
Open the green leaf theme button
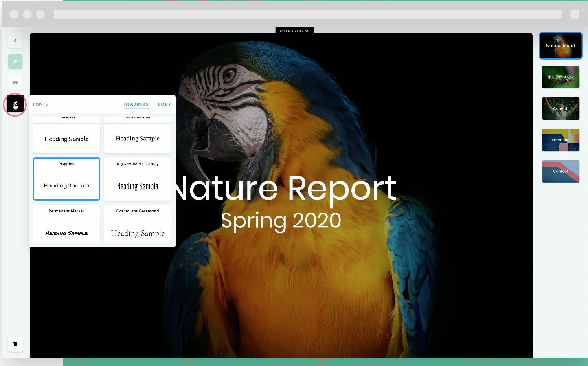(x=15, y=62)
